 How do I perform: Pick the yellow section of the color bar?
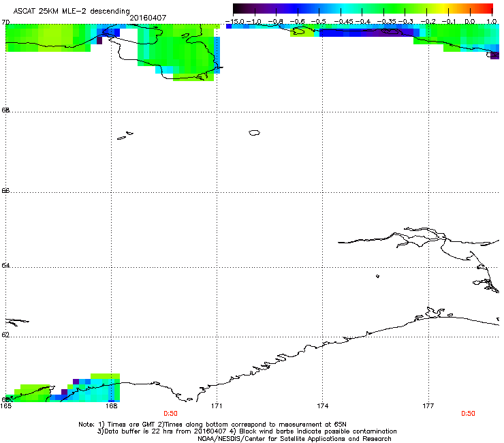445,9
